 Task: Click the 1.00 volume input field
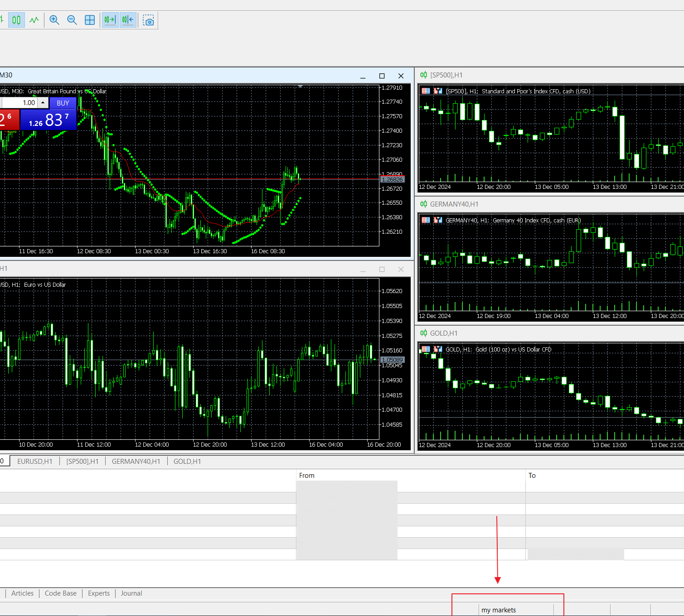[x=19, y=103]
